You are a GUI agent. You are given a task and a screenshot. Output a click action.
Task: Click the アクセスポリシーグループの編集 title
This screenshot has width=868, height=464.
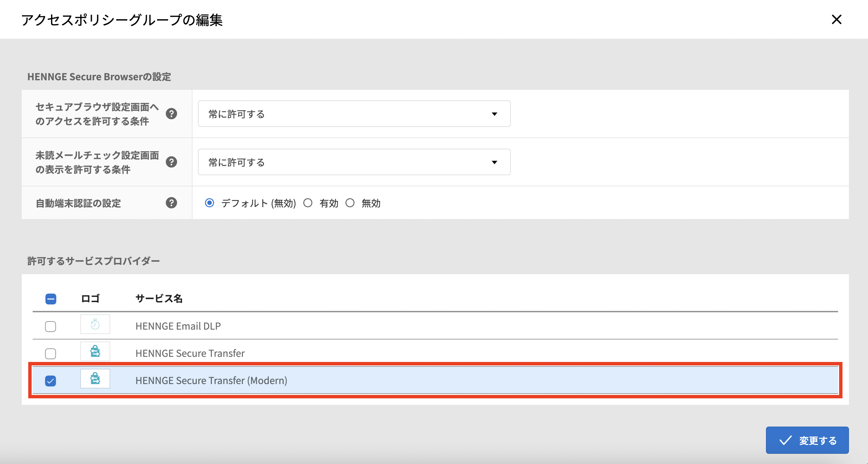click(x=122, y=20)
